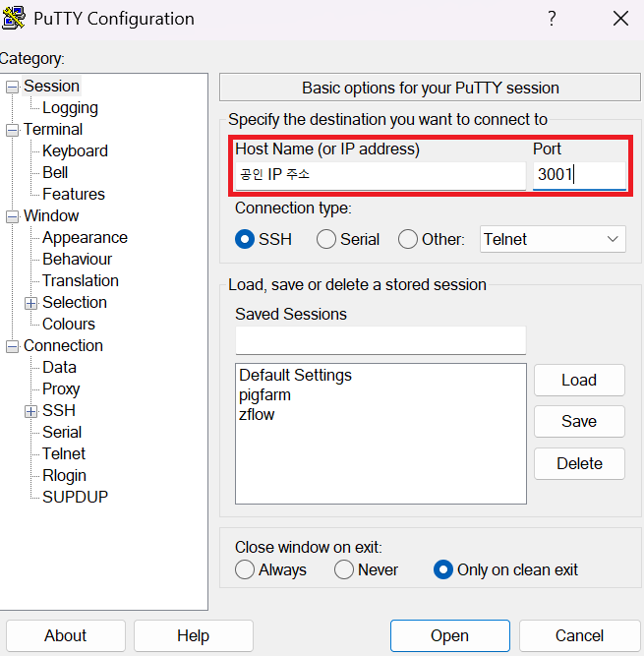The width and height of the screenshot is (644, 656).
Task: Click the Load button
Action: pyautogui.click(x=579, y=380)
